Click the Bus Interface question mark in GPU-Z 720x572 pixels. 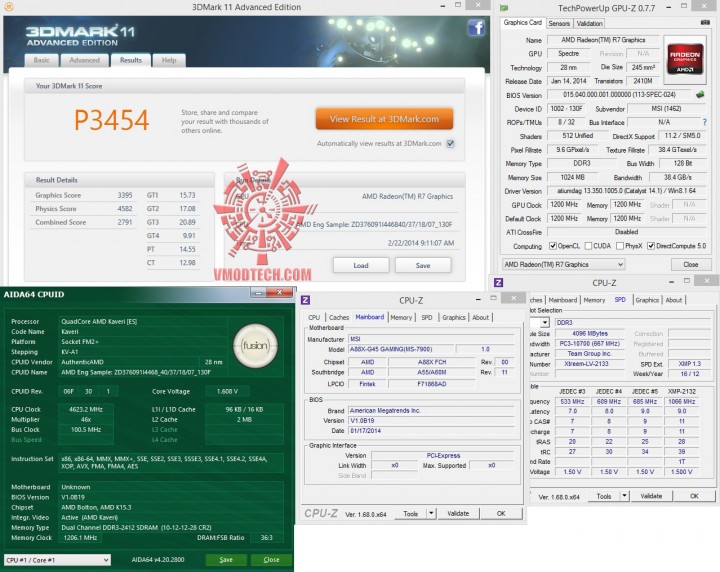(x=704, y=123)
